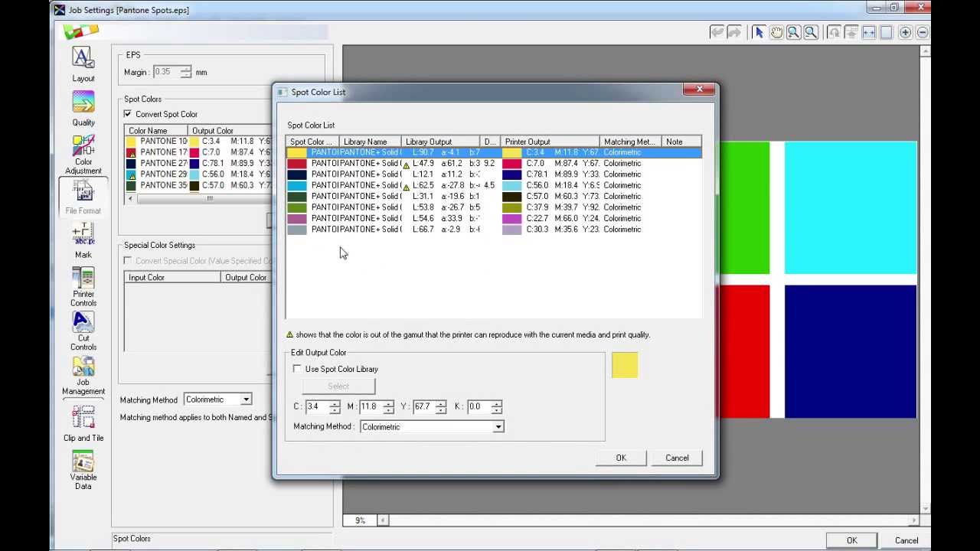Click Library Output column header
Image resolution: width=980 pixels, height=551 pixels.
pos(440,142)
